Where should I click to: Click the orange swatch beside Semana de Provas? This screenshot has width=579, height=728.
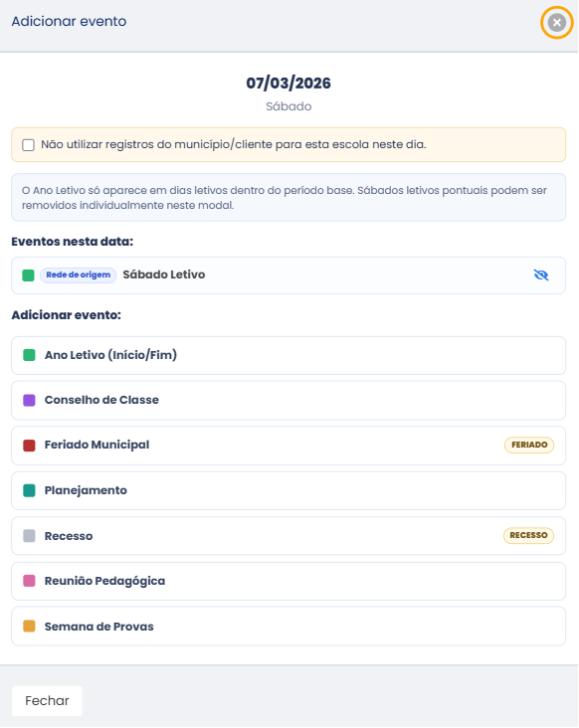pos(29,626)
